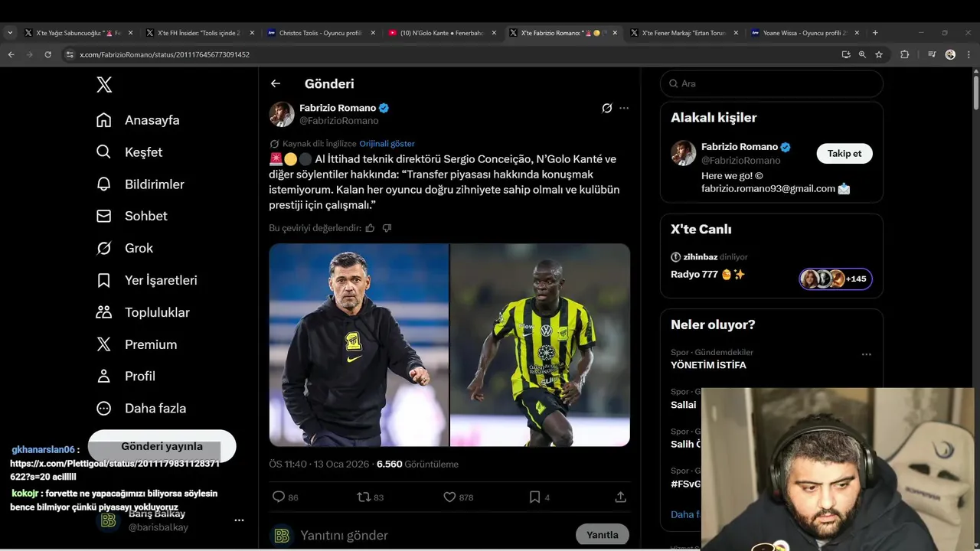This screenshot has height=551, width=980.
Task: Click repost icon with 83
Action: coord(364,497)
